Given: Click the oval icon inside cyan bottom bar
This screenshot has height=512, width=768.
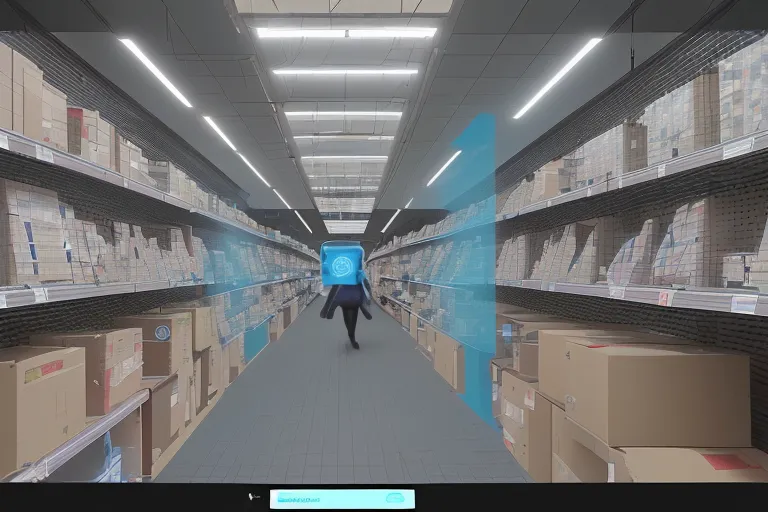Looking at the screenshot, I should [396, 498].
